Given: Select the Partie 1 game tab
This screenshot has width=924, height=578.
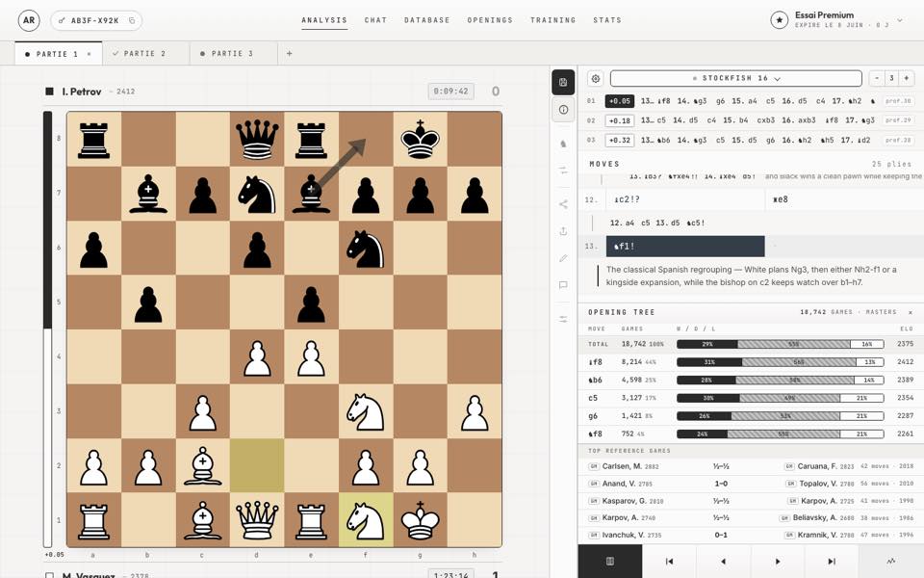Looking at the screenshot, I should 58,54.
